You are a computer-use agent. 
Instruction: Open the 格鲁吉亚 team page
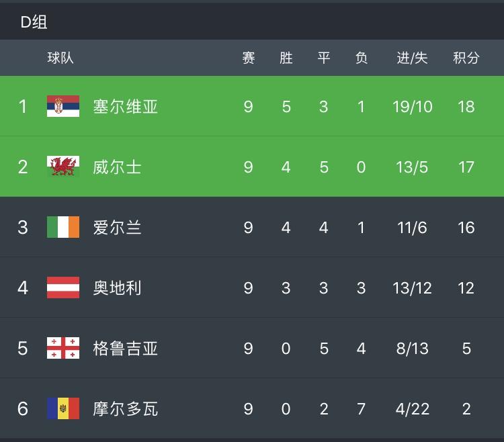126,348
